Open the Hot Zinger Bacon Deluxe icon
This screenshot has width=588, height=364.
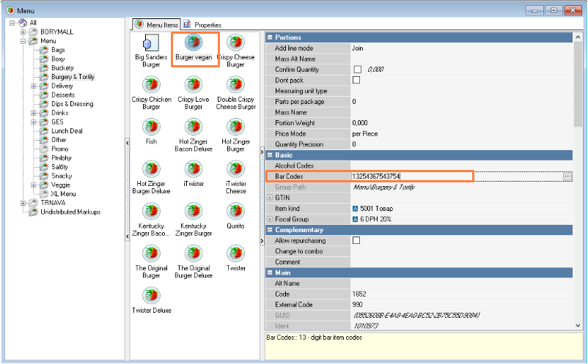[194, 127]
